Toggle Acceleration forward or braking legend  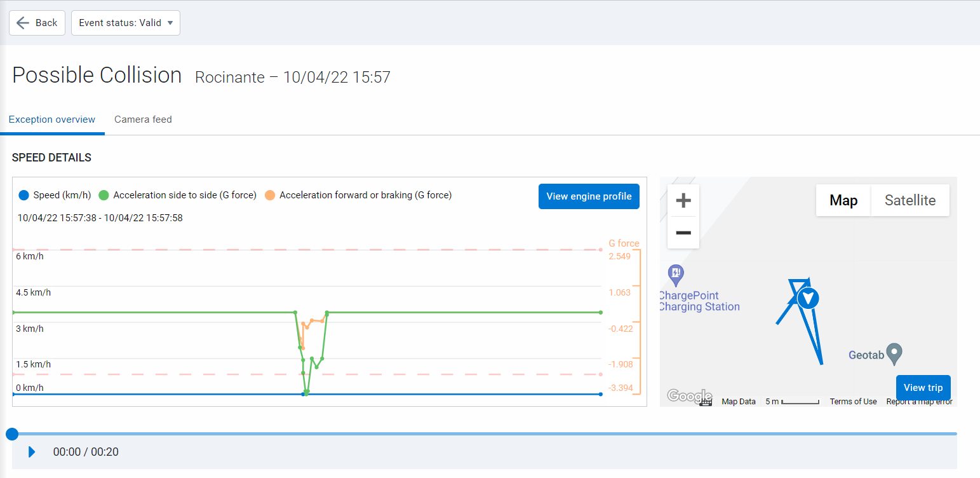click(358, 195)
